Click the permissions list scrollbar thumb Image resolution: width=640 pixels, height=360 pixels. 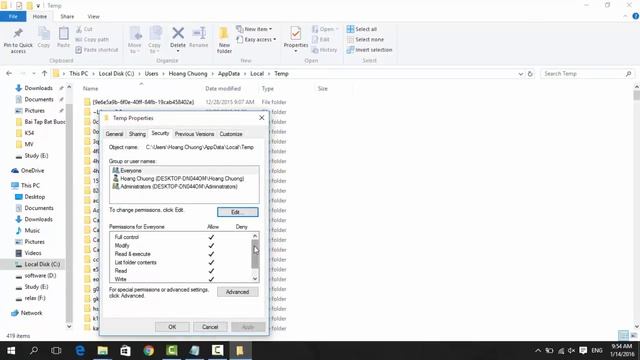(255, 254)
